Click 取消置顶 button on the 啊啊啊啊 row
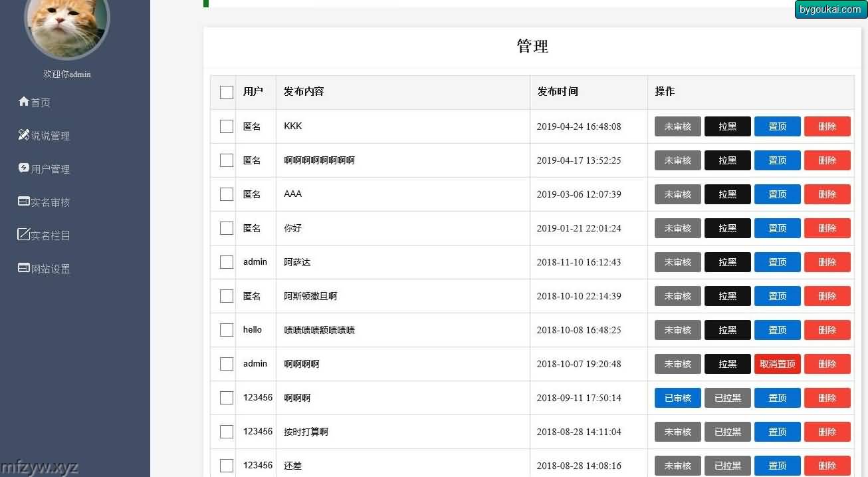This screenshot has width=868, height=477. (x=777, y=364)
